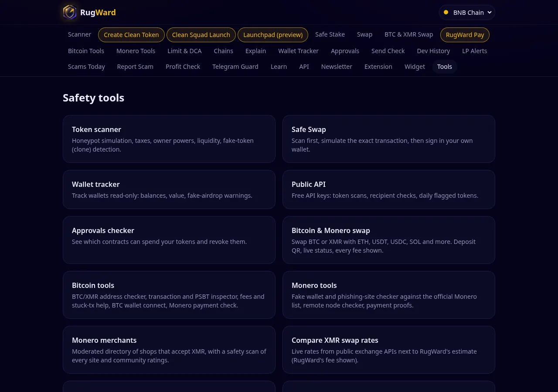The width and height of the screenshot is (558, 392).
Task: Open the Newsletter page
Action: (337, 67)
